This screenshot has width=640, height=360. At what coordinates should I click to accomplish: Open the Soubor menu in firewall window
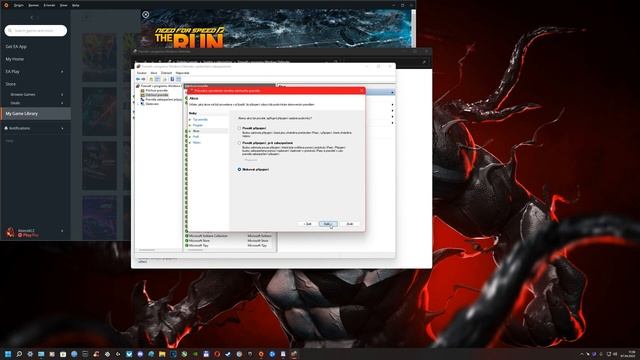[x=142, y=73]
